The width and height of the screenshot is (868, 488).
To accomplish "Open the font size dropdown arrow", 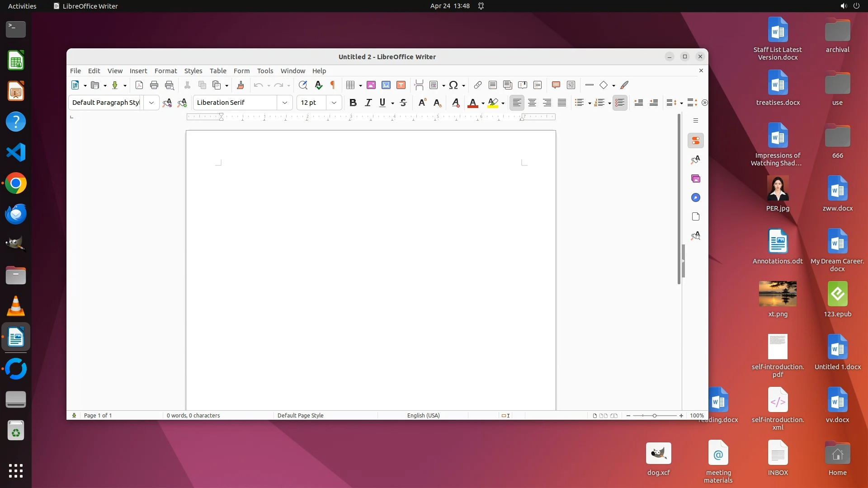I will point(334,103).
